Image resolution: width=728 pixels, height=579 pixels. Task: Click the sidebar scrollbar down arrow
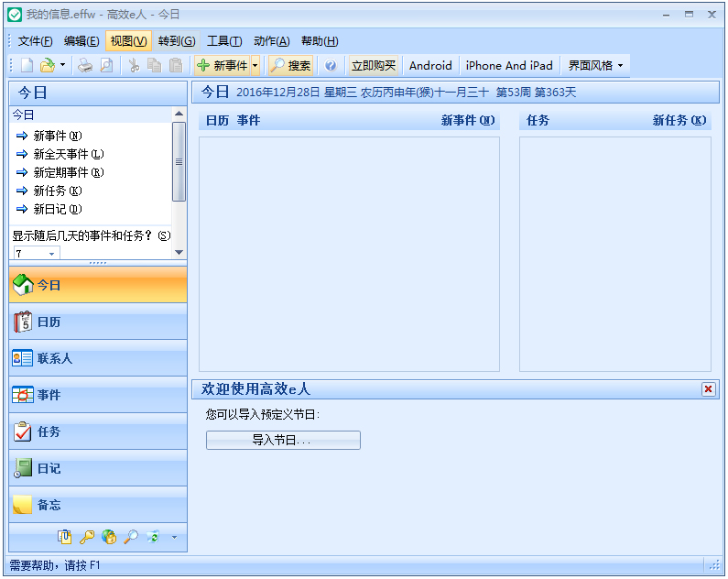179,253
